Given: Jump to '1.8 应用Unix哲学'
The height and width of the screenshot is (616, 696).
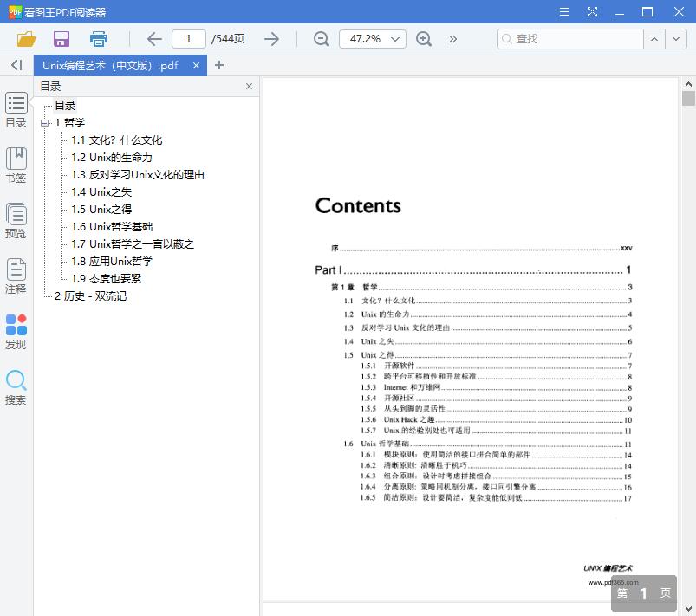Looking at the screenshot, I should 112,262.
